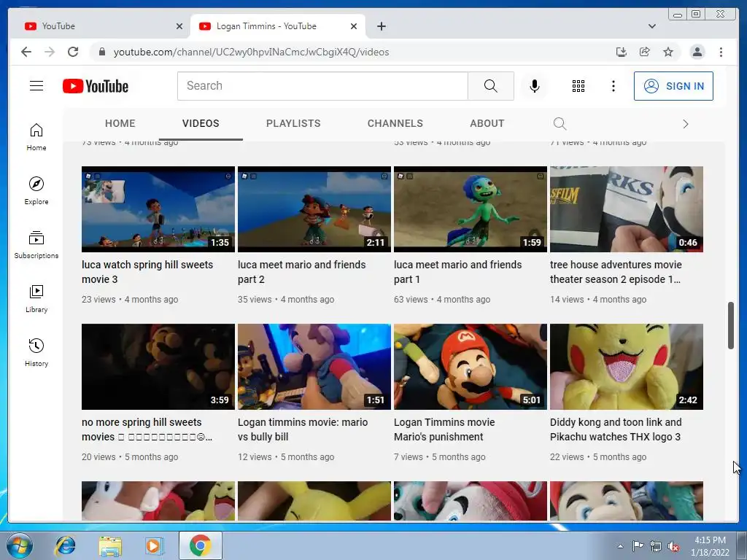
Task: Open Subscriptions in sidebar
Action: [36, 245]
